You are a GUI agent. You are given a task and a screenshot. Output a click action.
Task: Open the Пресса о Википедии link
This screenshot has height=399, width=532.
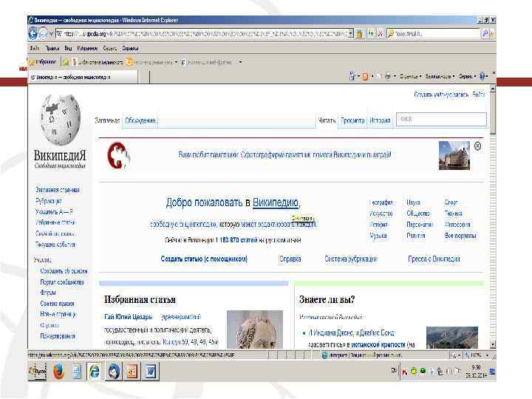click(x=434, y=259)
